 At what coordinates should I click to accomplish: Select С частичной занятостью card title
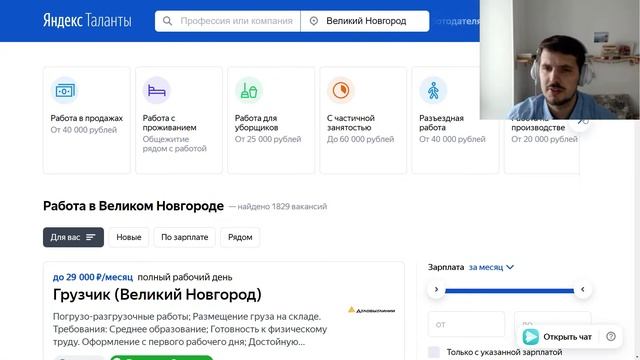coord(351,122)
